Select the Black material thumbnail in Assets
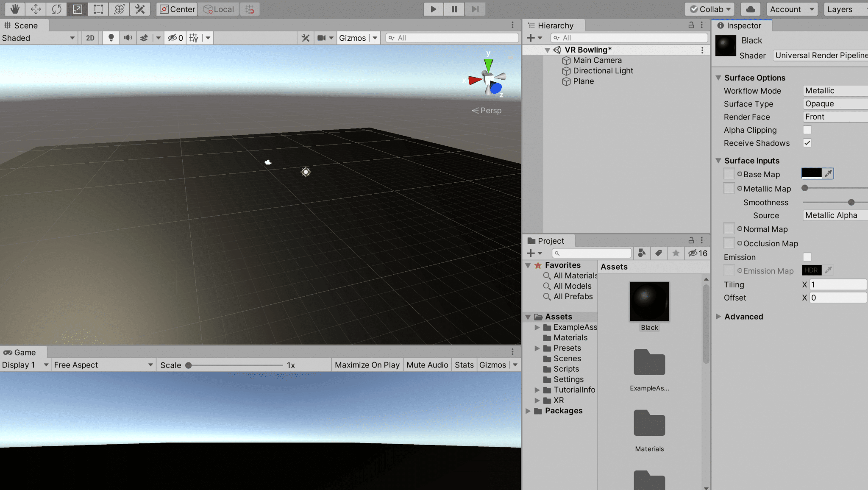This screenshot has width=868, height=490. (x=649, y=301)
